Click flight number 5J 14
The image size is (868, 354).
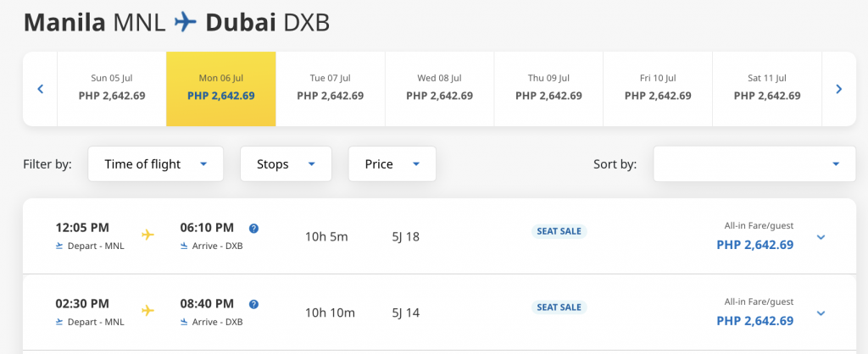coord(406,313)
